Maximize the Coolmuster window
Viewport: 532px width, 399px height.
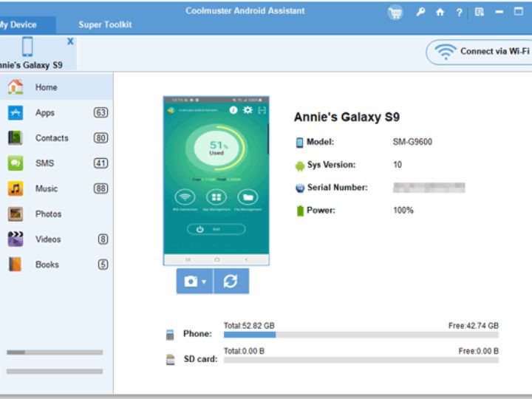click(519, 12)
